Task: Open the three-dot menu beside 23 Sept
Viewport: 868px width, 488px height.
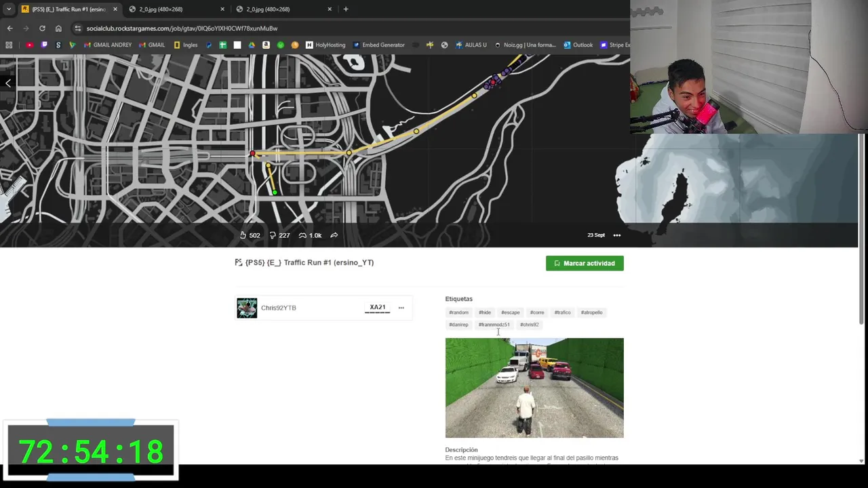Action: [616, 235]
